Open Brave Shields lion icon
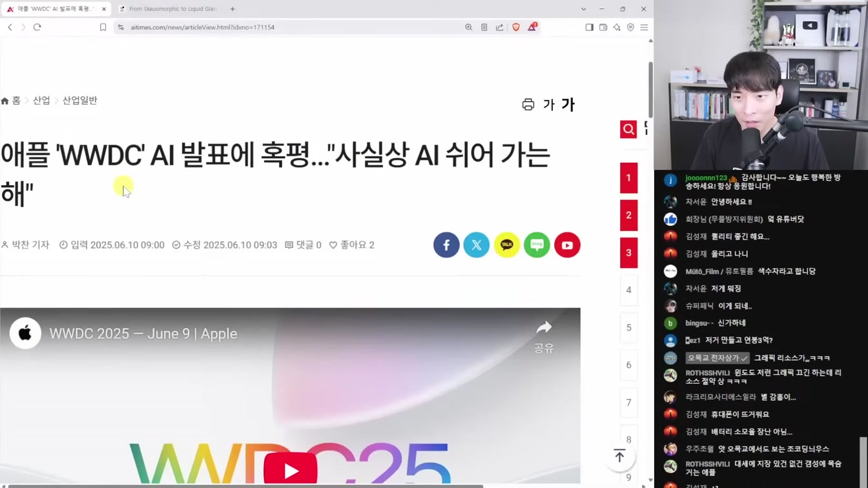This screenshot has height=488, width=868. pos(516,27)
